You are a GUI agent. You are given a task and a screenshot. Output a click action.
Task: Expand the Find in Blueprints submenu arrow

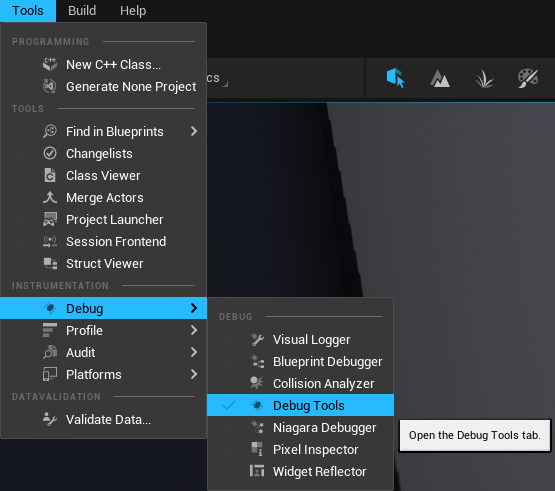point(194,131)
